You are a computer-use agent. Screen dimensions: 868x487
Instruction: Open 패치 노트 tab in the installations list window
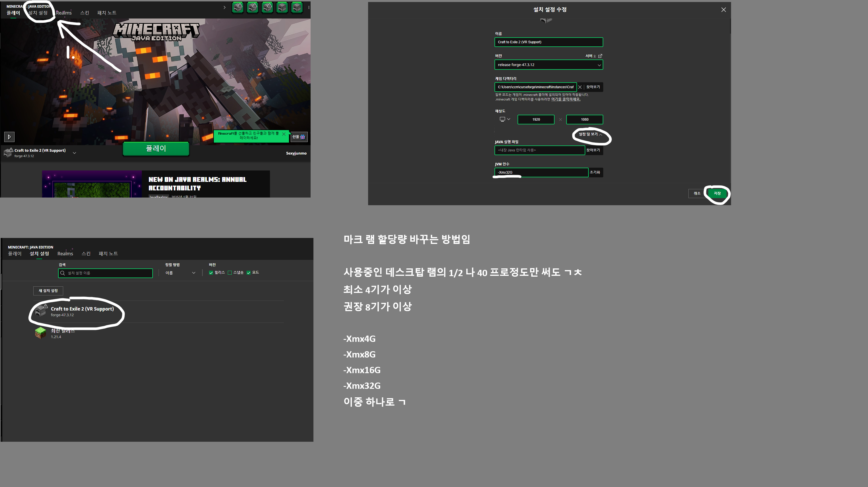(108, 254)
